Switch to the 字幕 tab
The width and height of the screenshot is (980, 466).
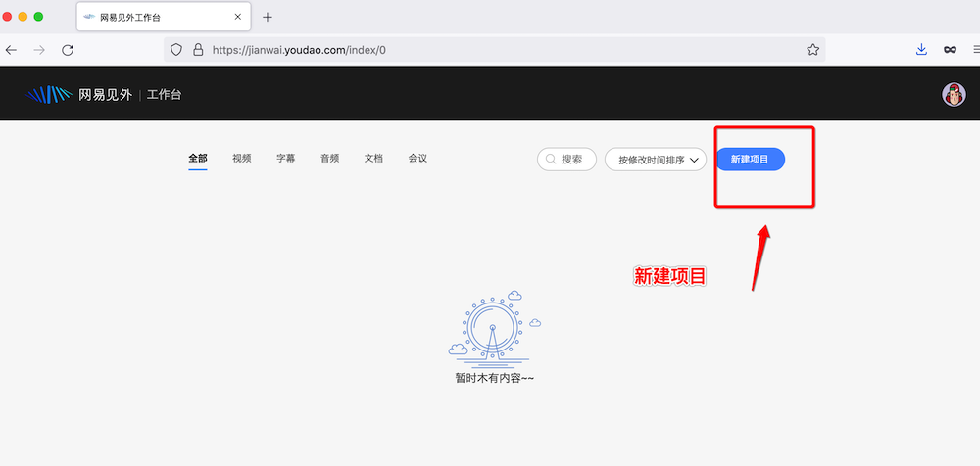tap(286, 159)
